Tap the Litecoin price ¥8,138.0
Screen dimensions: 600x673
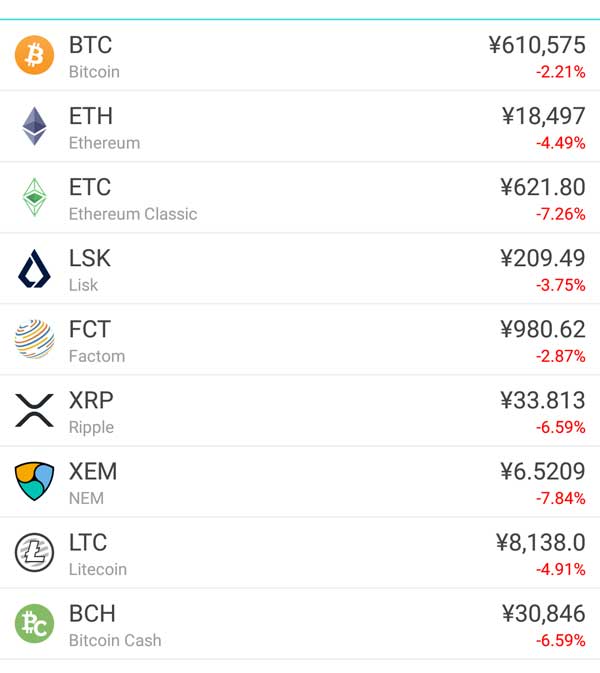[x=541, y=542]
